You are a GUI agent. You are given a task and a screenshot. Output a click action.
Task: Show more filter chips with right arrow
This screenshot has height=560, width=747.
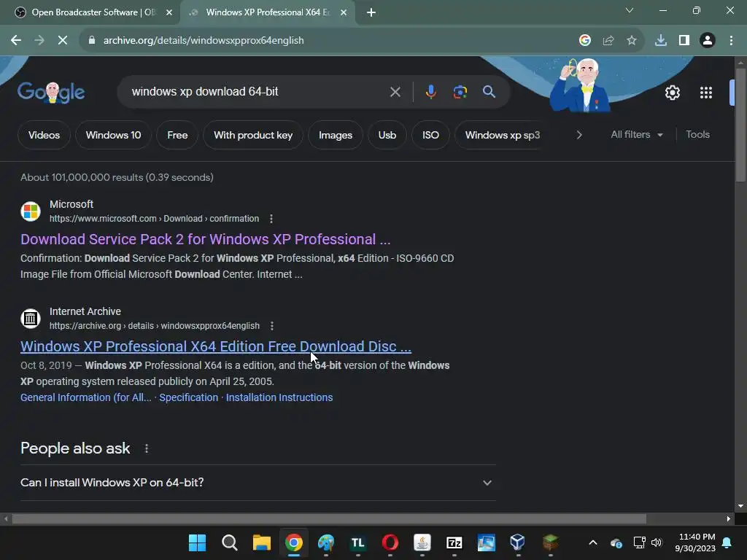(x=578, y=135)
